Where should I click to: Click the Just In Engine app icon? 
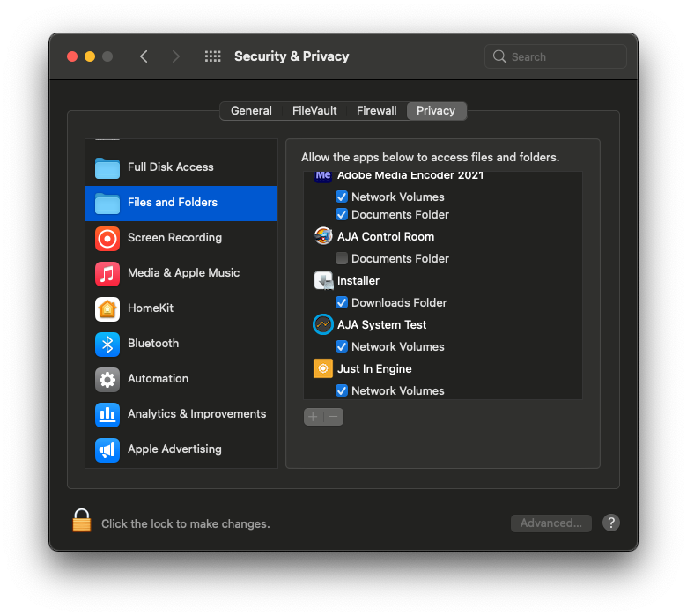click(323, 368)
